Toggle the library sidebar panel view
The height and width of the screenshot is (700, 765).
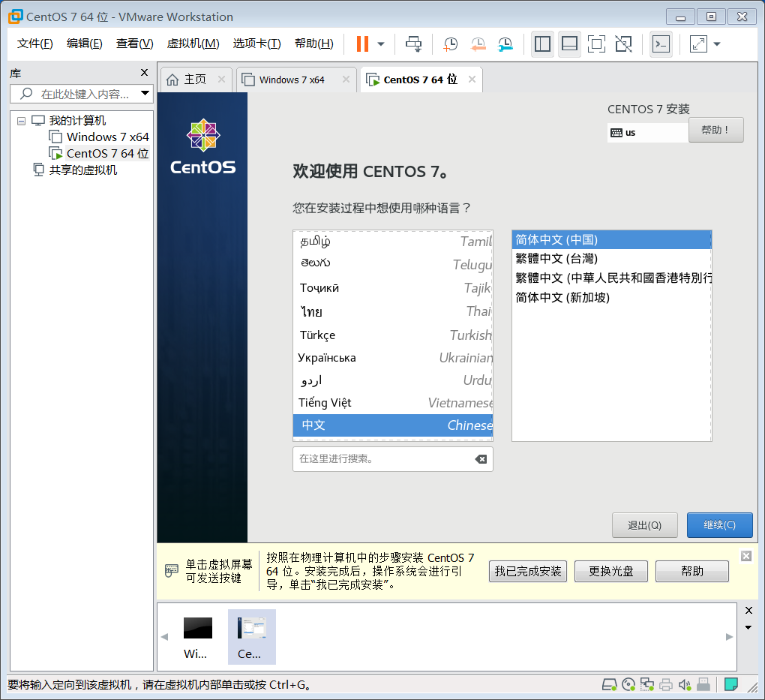pos(542,44)
